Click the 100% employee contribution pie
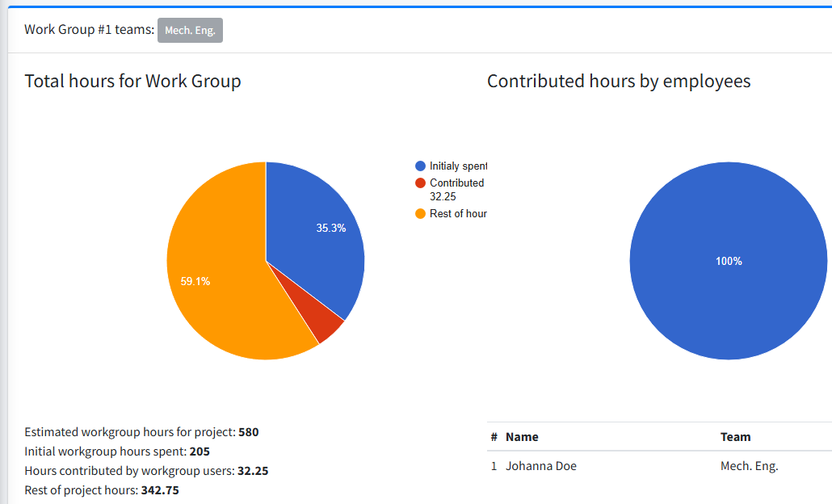Viewport: 832px width, 504px height. [x=728, y=261]
